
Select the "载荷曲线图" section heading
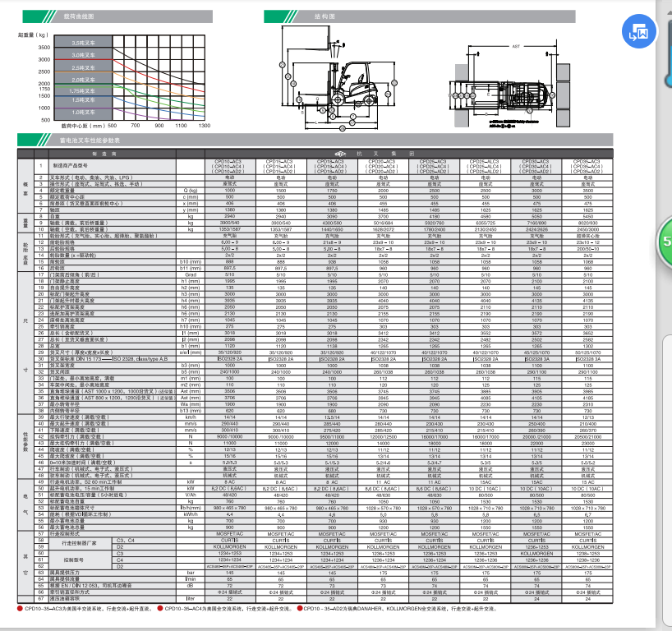point(79,16)
